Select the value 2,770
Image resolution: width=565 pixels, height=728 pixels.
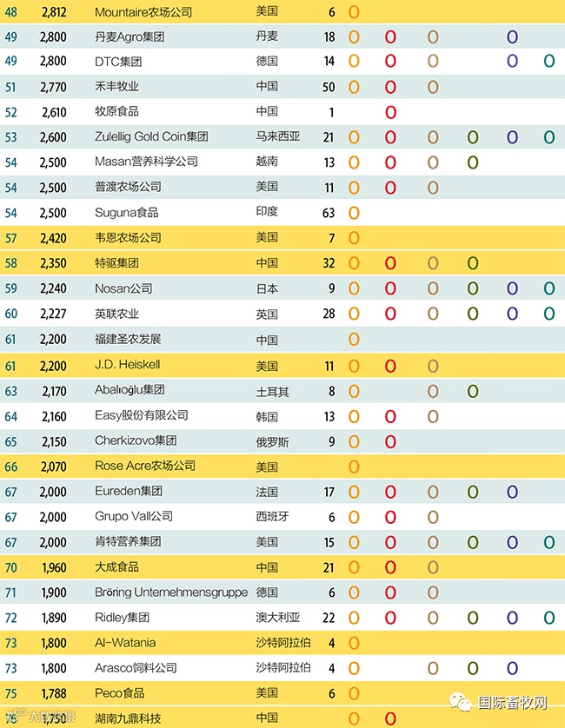(53, 87)
